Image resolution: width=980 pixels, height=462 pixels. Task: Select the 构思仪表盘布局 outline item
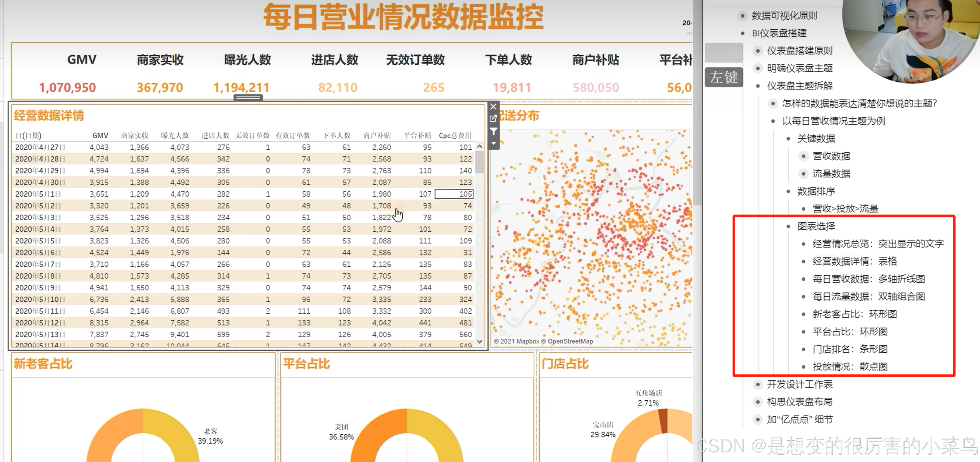(x=799, y=402)
